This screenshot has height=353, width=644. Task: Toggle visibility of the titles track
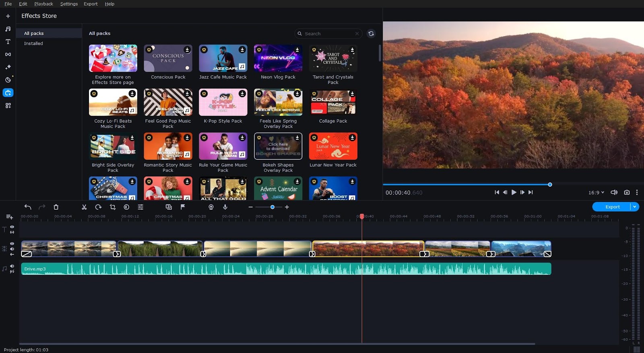click(x=12, y=227)
